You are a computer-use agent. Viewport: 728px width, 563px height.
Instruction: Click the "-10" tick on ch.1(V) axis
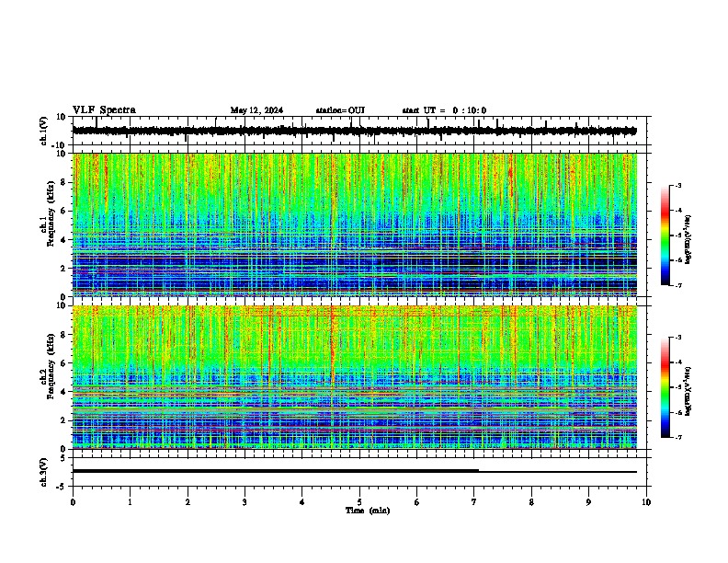click(60, 145)
